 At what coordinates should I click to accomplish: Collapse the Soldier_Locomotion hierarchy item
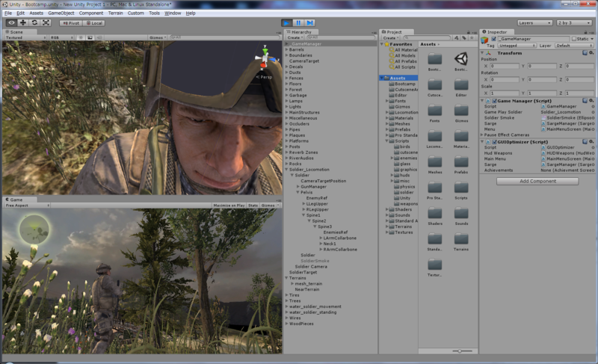point(287,170)
